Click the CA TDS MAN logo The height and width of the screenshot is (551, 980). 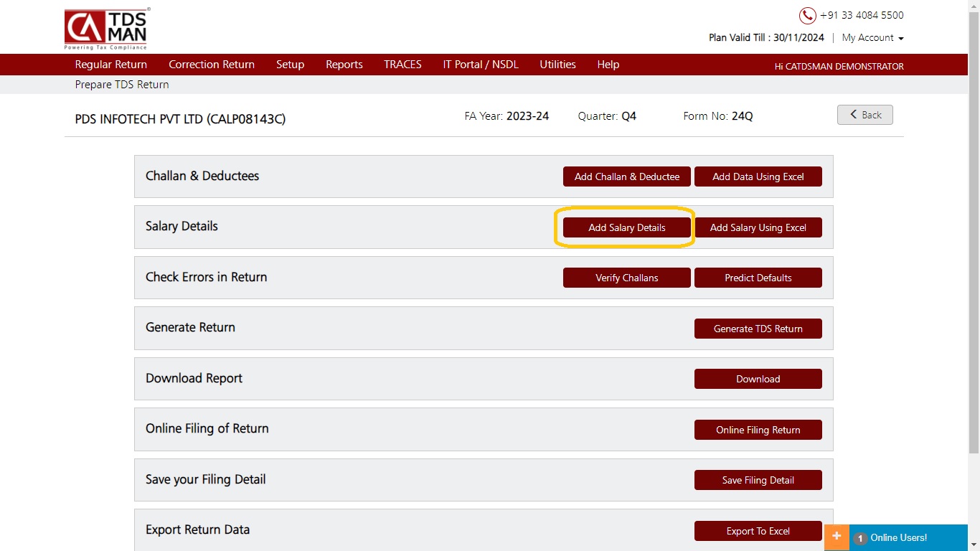pos(106,29)
